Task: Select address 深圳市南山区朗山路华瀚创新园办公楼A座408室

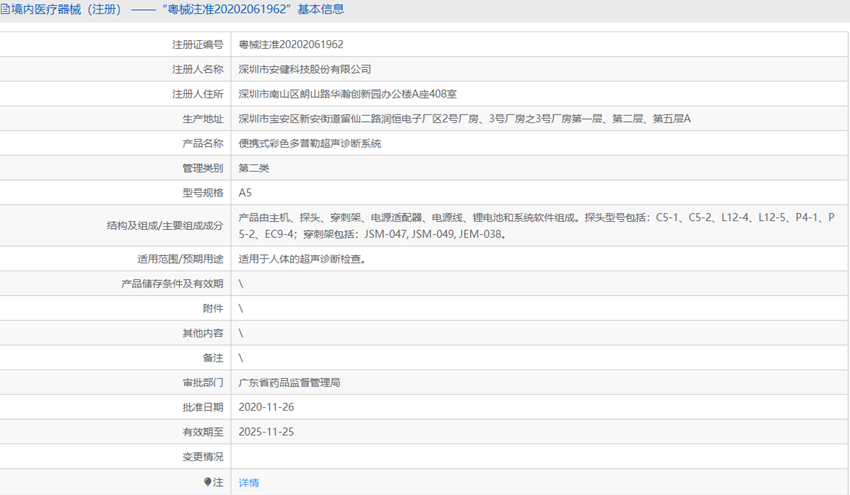Action: point(347,94)
